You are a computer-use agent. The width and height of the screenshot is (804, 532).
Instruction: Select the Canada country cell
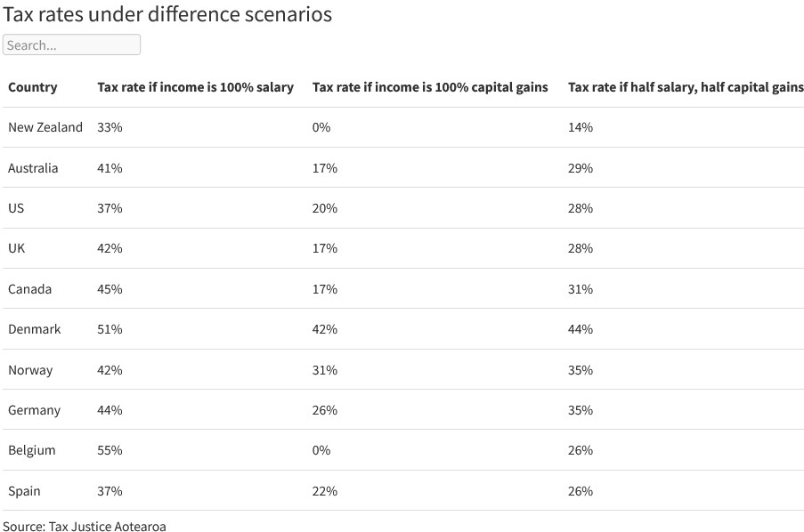tap(30, 289)
